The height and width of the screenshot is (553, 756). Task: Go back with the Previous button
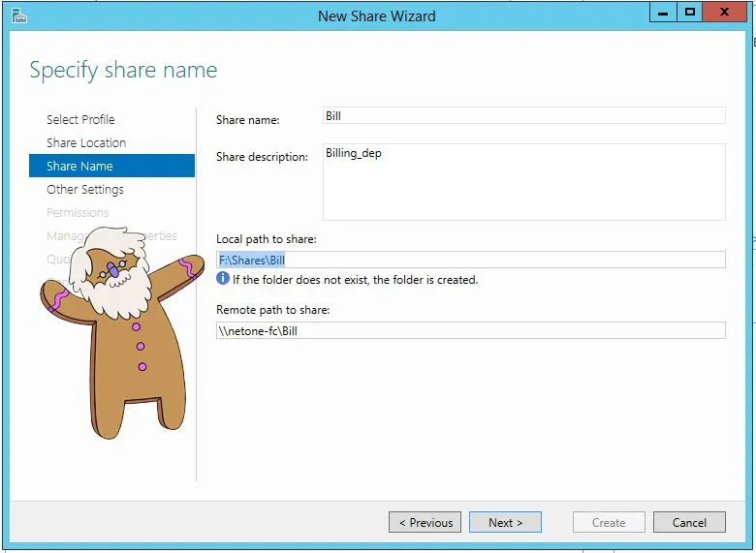425,522
